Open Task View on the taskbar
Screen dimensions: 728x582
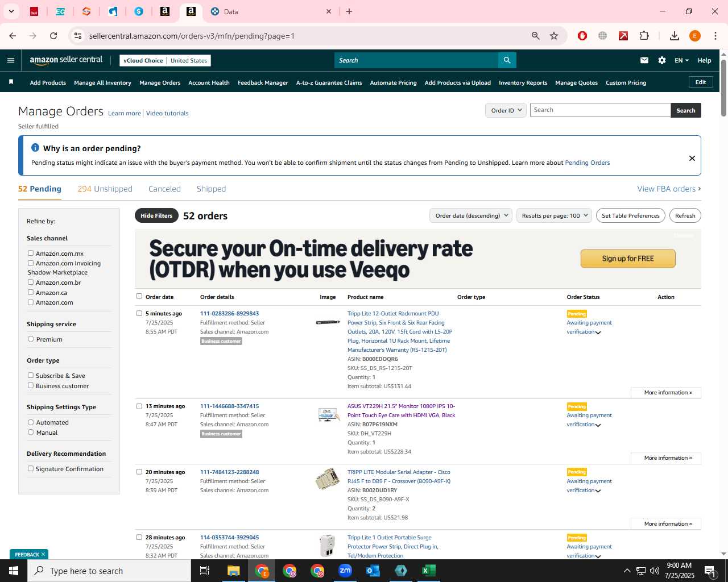(x=205, y=571)
